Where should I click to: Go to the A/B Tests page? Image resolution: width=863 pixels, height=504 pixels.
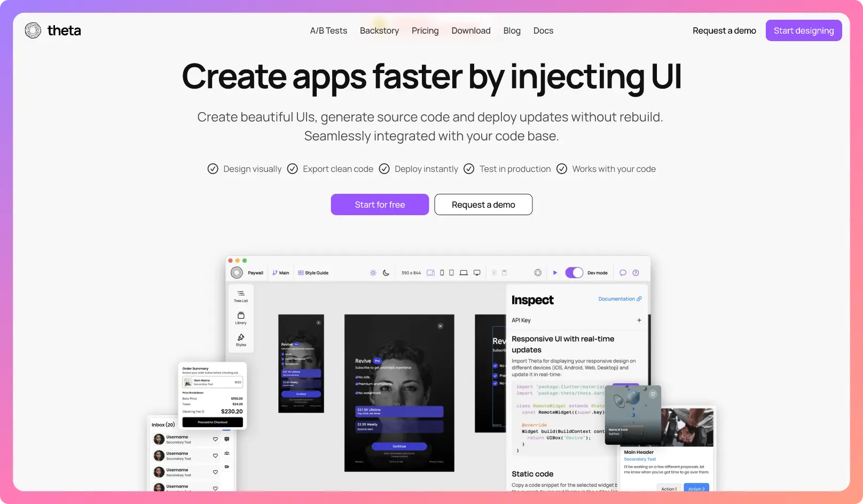[328, 31]
